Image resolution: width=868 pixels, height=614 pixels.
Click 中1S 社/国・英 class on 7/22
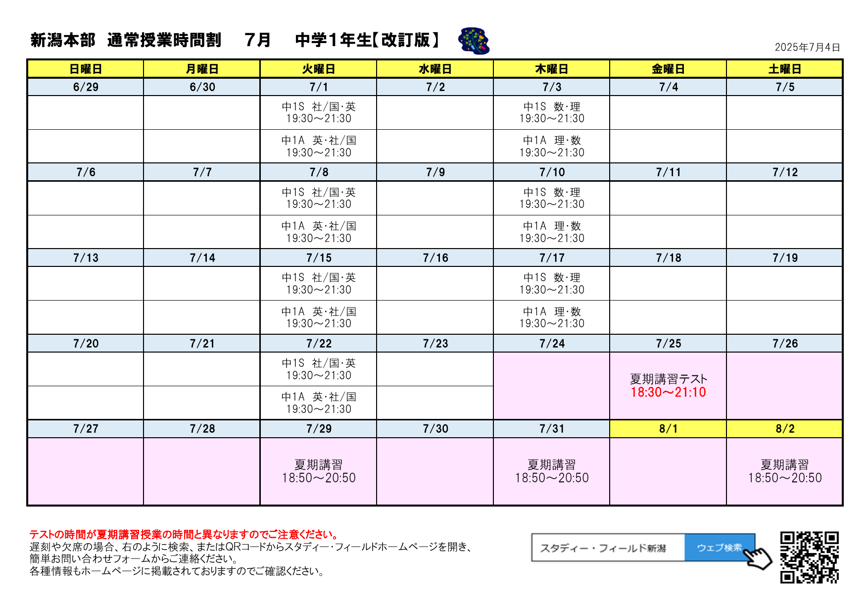click(x=319, y=369)
